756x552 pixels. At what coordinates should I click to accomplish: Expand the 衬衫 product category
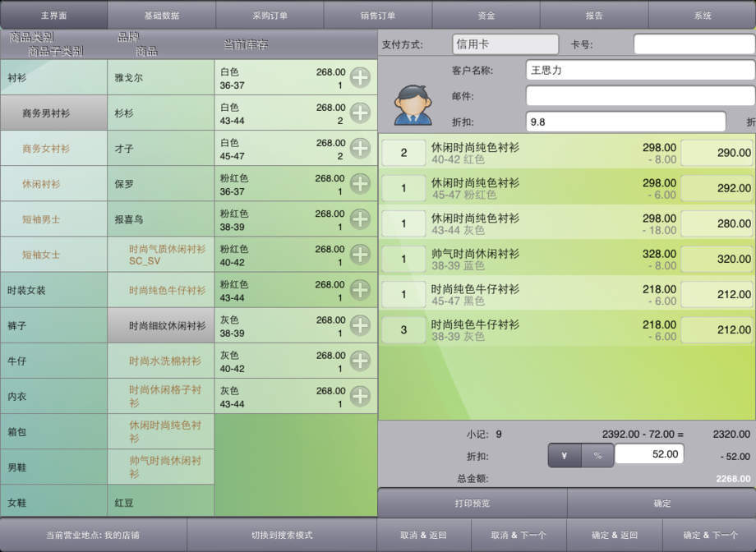[53, 78]
